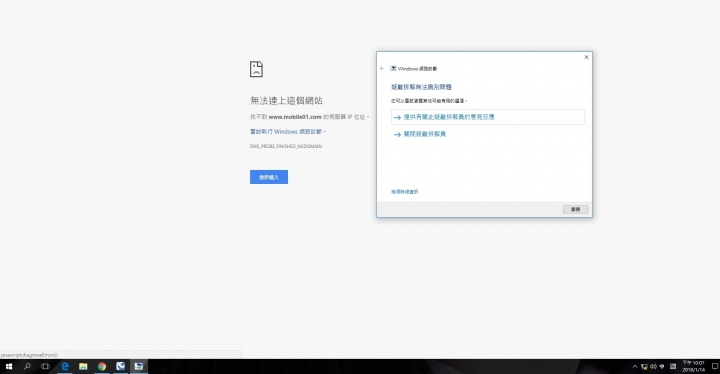Click the dialog back arrow
This screenshot has width=720, height=374.
pyautogui.click(x=382, y=68)
